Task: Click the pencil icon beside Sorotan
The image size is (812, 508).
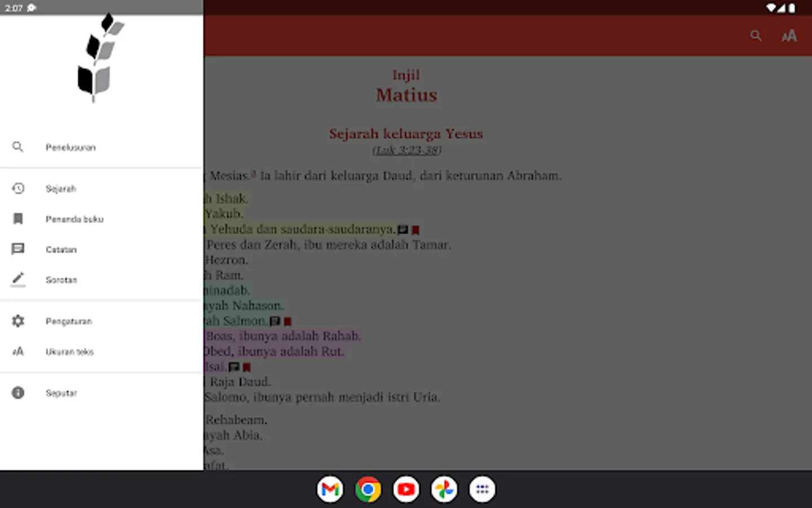Action: click(x=18, y=279)
